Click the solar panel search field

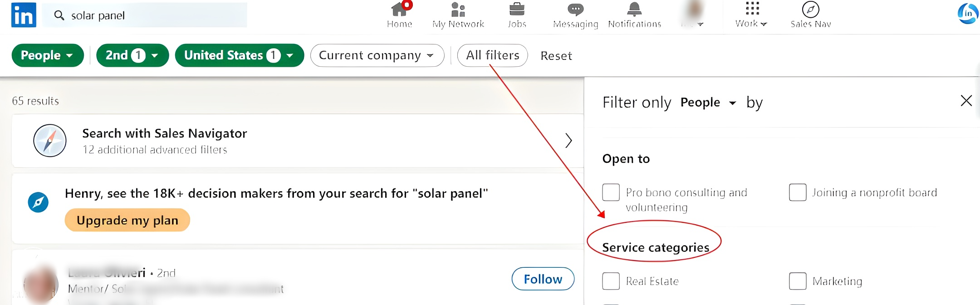coord(145,15)
